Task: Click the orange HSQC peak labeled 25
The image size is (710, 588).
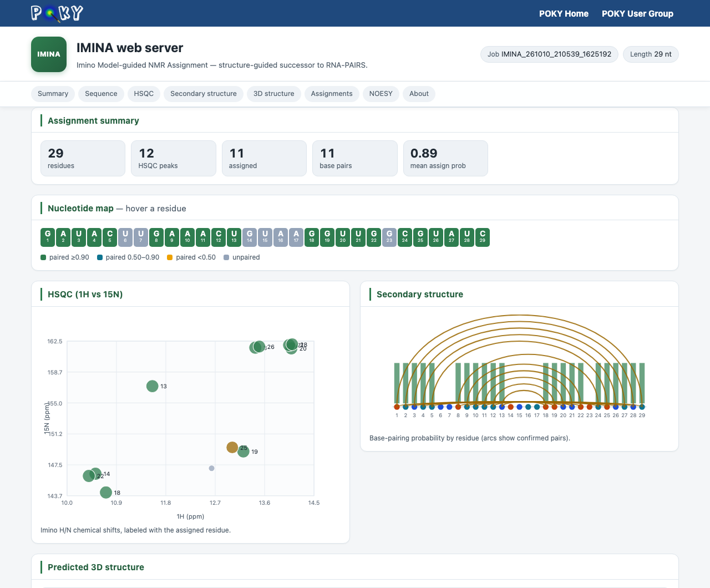Action: (x=232, y=447)
